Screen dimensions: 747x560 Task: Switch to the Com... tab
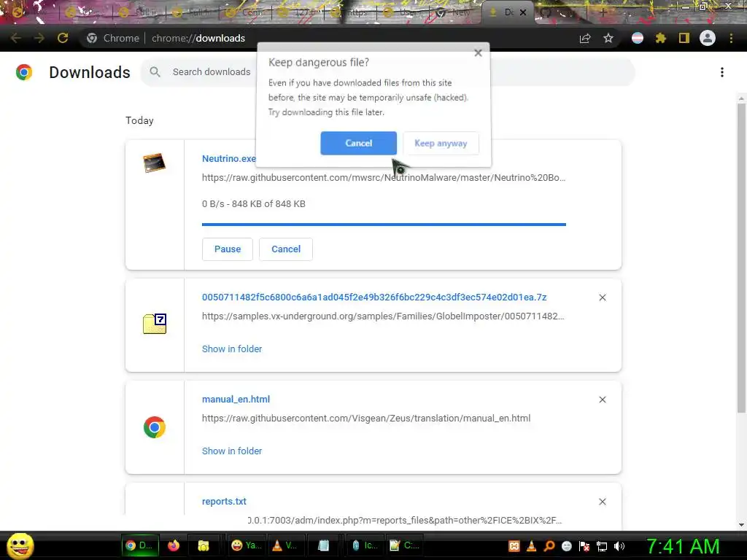245,12
